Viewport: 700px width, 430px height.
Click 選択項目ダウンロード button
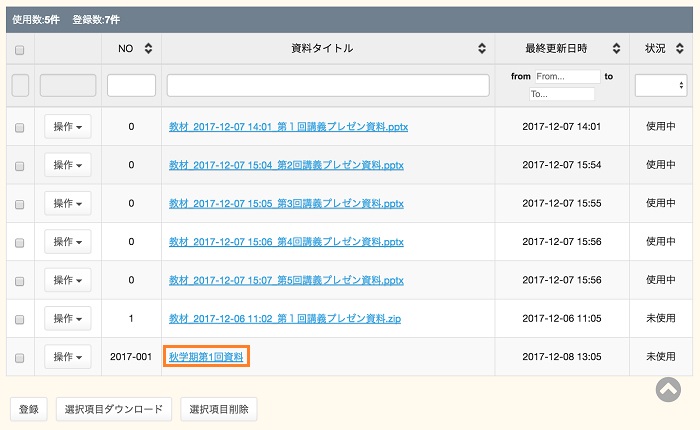coord(113,409)
